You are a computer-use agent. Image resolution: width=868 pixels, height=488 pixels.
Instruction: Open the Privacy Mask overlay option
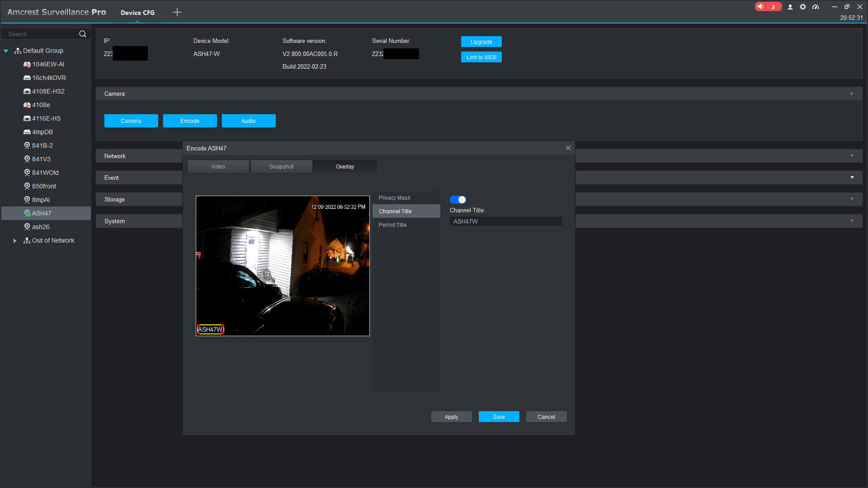(x=406, y=198)
